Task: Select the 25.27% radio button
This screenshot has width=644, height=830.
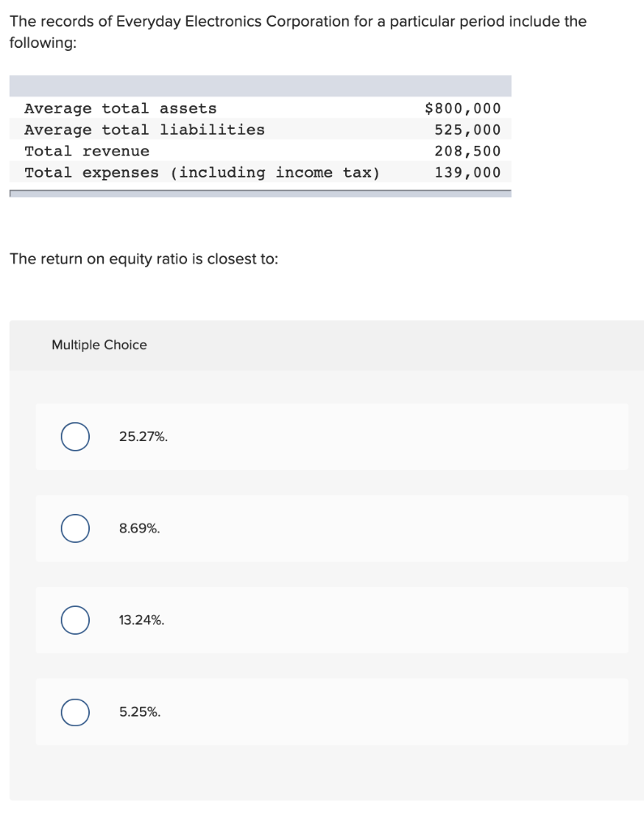Action: 75,437
